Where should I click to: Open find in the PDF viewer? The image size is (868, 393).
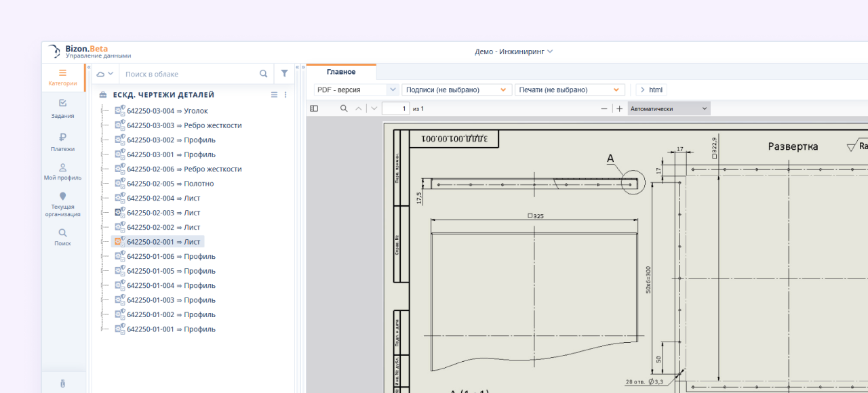(344, 108)
